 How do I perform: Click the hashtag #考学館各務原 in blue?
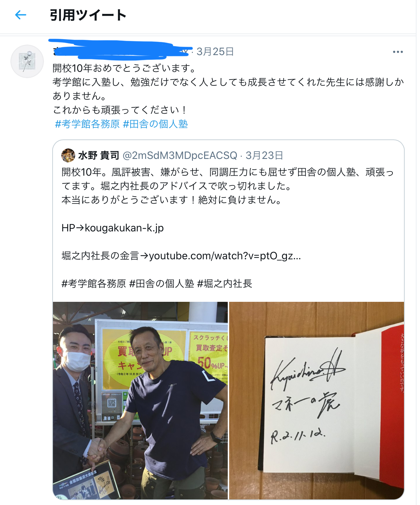point(87,124)
